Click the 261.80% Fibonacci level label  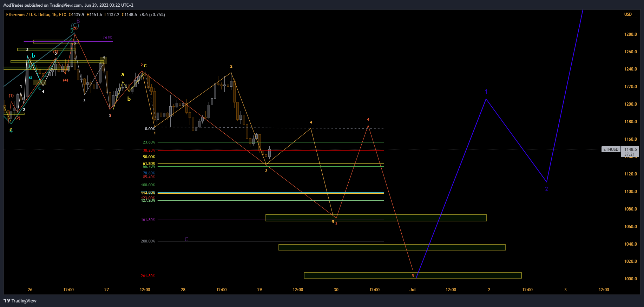[x=148, y=276]
